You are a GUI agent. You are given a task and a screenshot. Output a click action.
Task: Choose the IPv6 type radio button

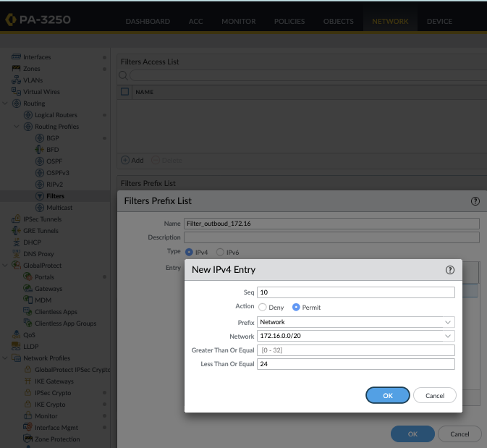(220, 252)
